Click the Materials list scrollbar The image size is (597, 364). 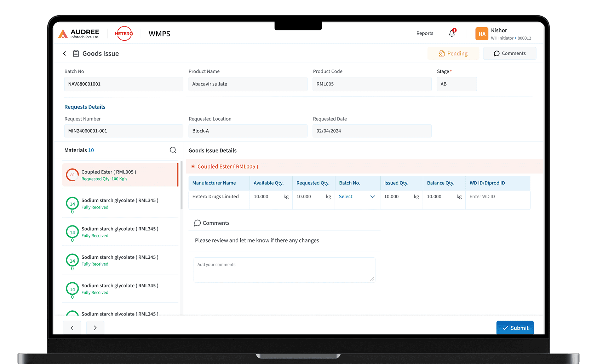pos(181,186)
